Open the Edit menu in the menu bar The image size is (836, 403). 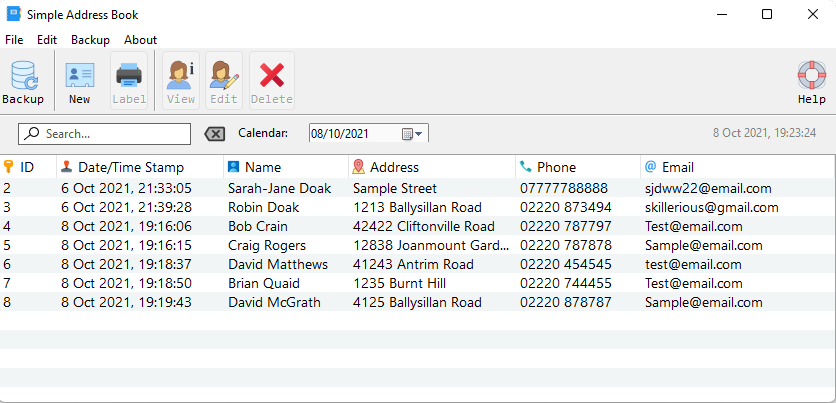pyautogui.click(x=47, y=40)
